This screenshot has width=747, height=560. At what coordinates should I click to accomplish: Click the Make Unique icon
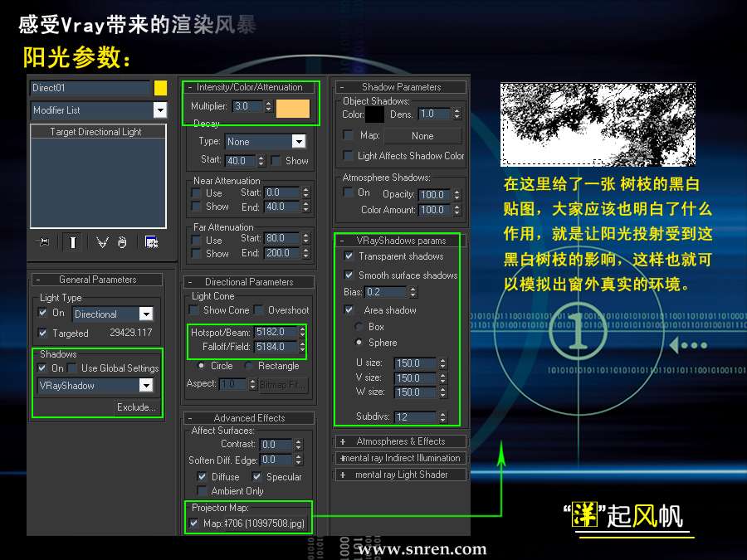[x=102, y=242]
